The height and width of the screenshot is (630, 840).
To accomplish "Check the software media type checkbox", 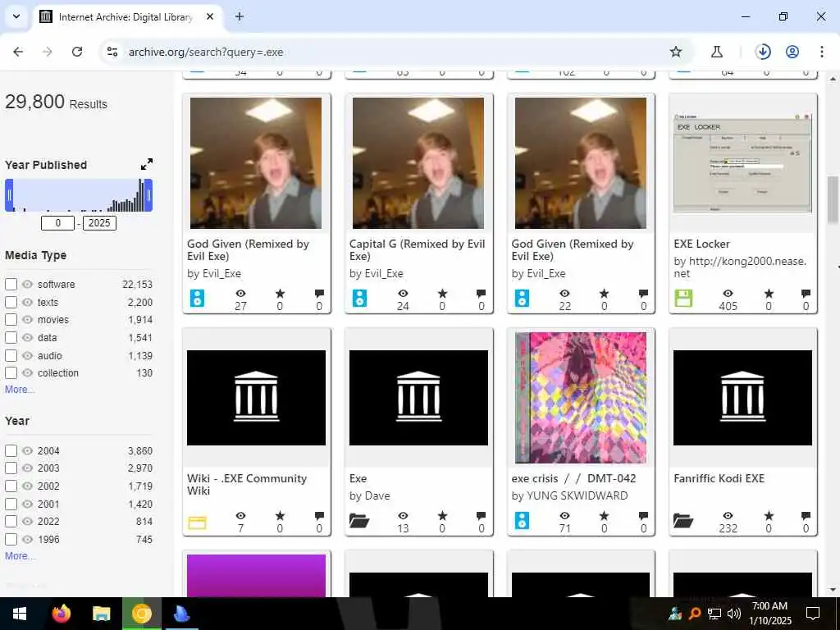I will coord(11,285).
